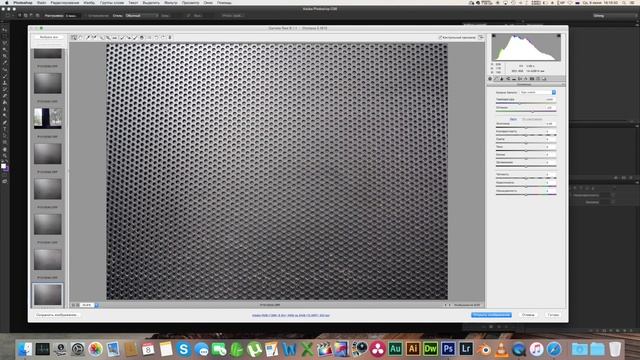The height and width of the screenshot is (360, 640).
Task: Open the Style dropdown in Photoshop options bar
Action: tap(141, 16)
